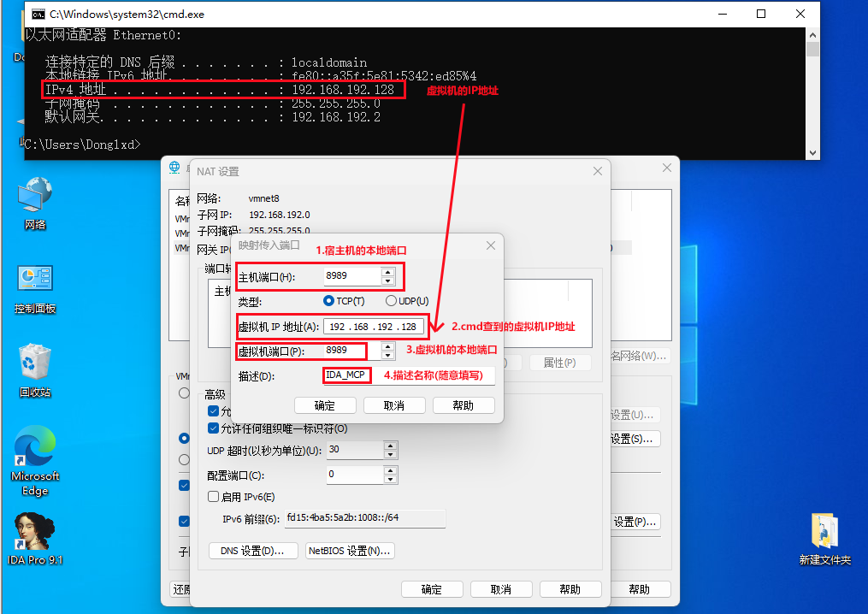The image size is (868, 614).
Task: Click the default gateway 192.168.192.2 text
Action: coord(336,117)
